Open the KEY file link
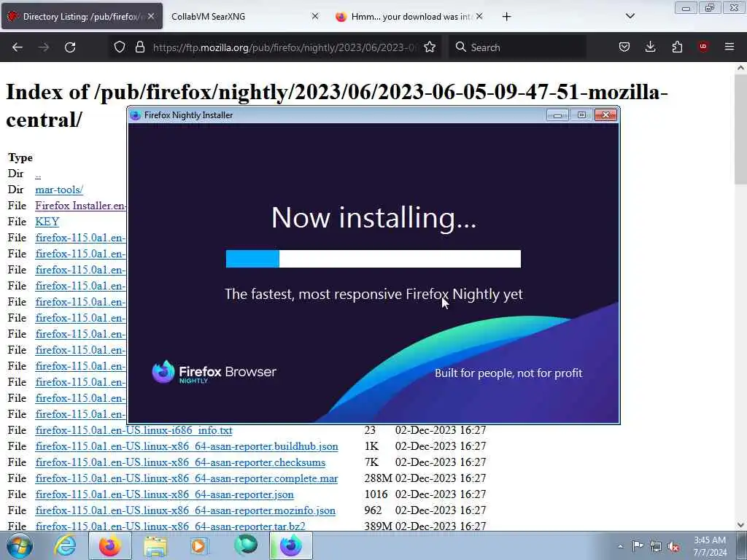 pos(47,222)
